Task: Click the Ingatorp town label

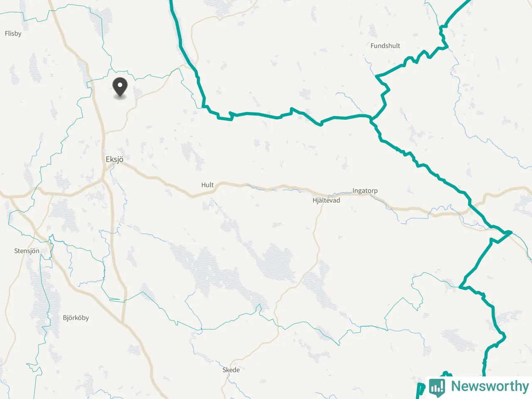Action: [365, 191]
